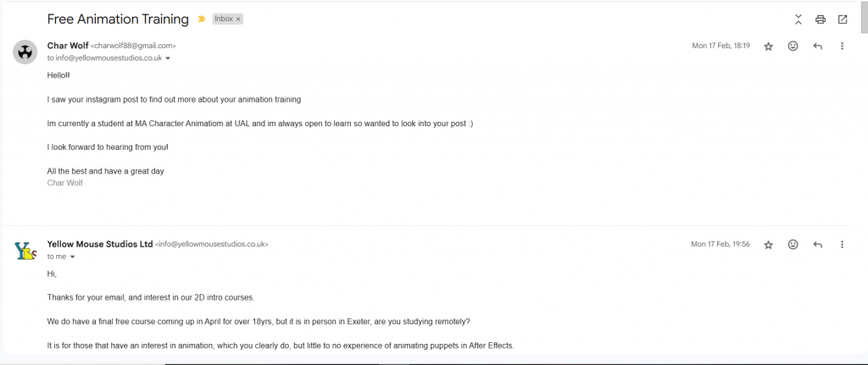Open more options for Yellow Mouse Studios message
868x365 pixels.
point(842,244)
